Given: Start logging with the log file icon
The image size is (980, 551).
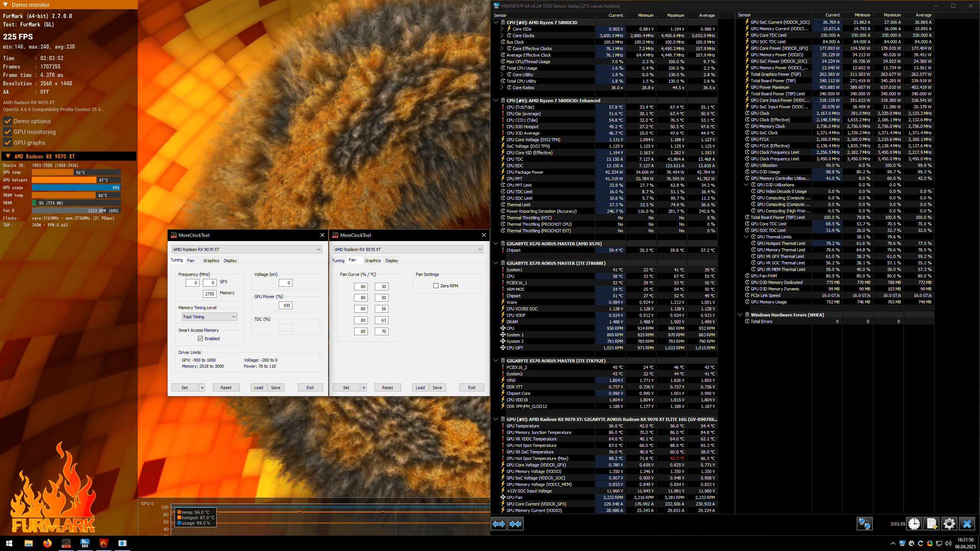Looking at the screenshot, I should [x=931, y=524].
